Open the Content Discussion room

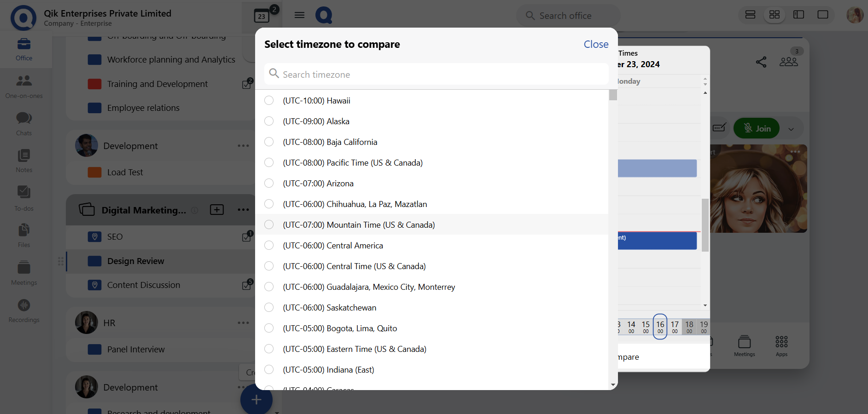pos(143,285)
